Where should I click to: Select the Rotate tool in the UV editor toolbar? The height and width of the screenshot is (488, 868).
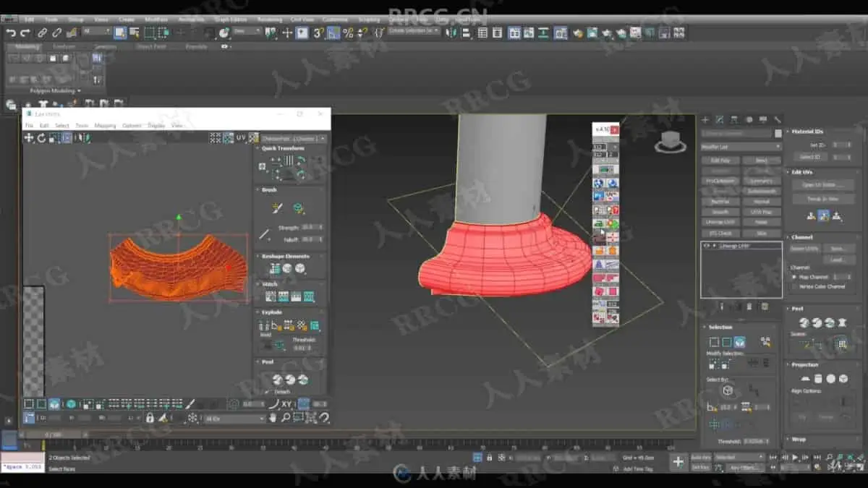(41, 137)
